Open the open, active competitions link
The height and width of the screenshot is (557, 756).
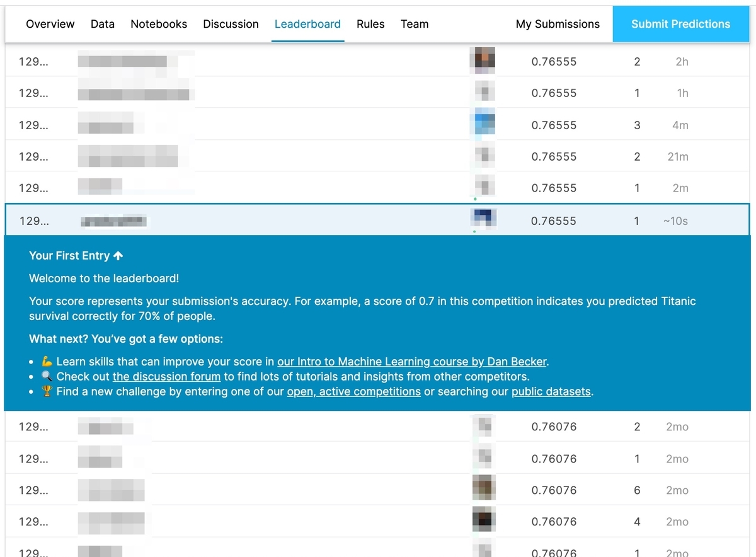click(353, 392)
